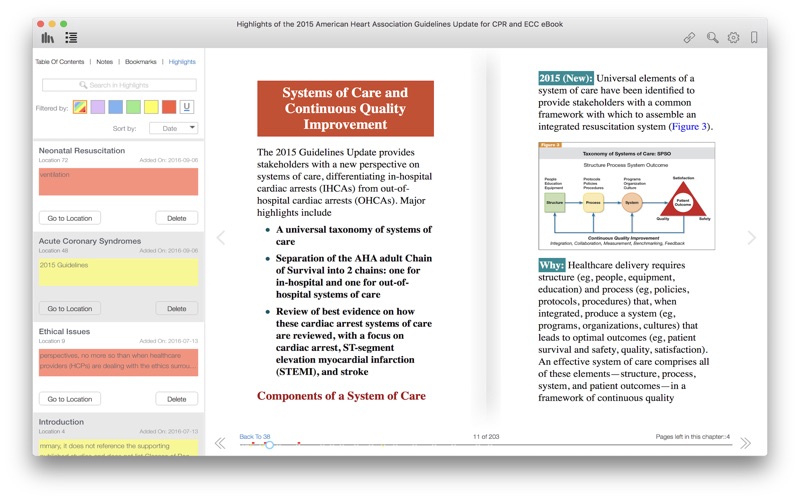Filter highlights by purple swatch
The width and height of the screenshot is (800, 500).
[97, 107]
